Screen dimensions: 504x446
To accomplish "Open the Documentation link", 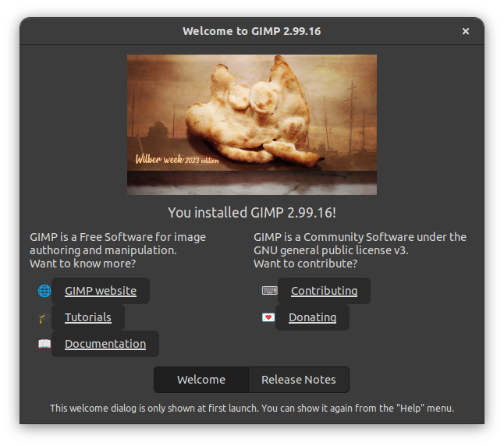I will [105, 344].
